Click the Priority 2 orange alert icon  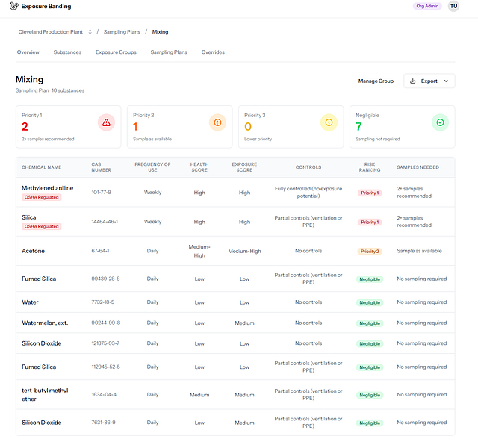[217, 122]
